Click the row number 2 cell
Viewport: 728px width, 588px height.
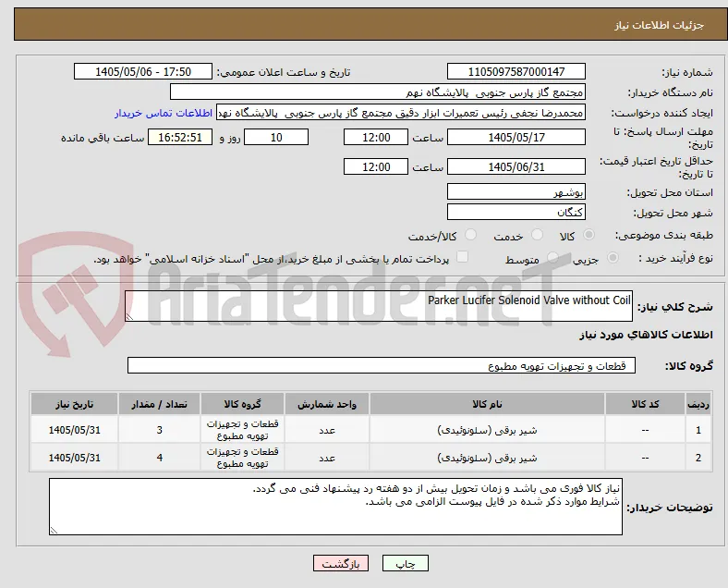(x=698, y=458)
